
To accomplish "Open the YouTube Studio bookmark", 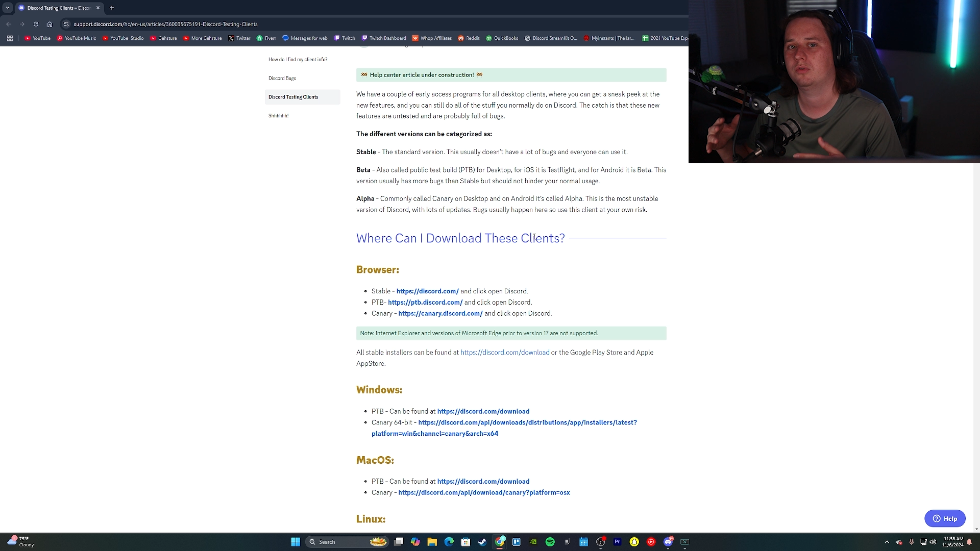I will pos(123,38).
